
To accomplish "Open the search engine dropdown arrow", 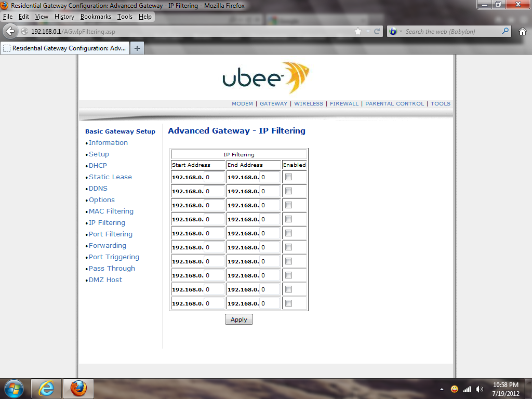I will pyautogui.click(x=401, y=32).
